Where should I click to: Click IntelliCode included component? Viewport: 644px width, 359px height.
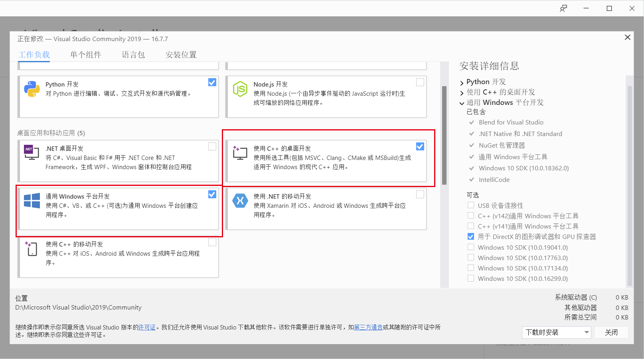[x=494, y=179]
